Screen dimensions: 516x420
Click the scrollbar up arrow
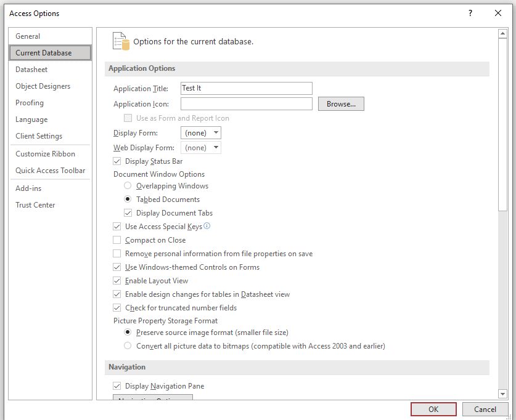tap(502, 33)
